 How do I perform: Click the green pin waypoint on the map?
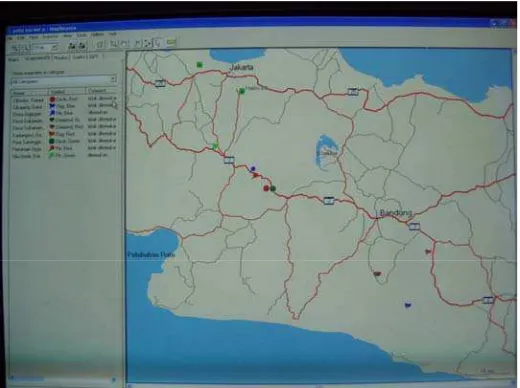coord(215,146)
